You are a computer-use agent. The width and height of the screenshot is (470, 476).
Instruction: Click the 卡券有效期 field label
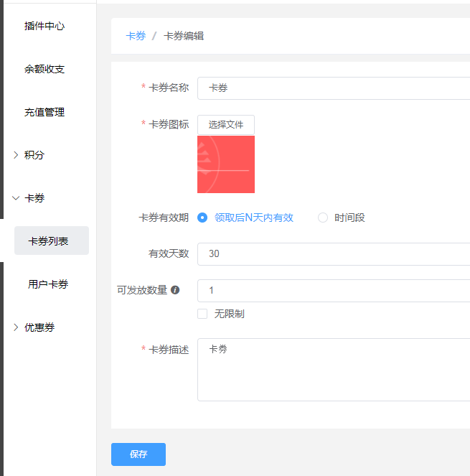coord(164,218)
